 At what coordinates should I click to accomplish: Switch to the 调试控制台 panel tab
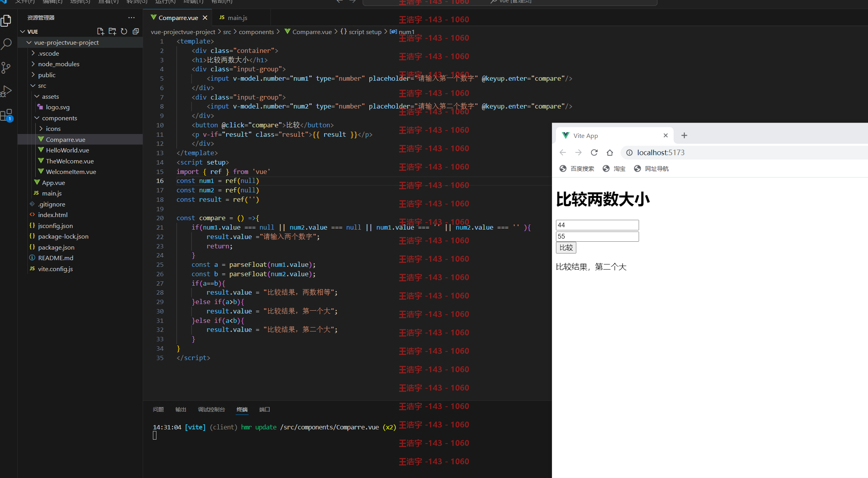coord(211,409)
